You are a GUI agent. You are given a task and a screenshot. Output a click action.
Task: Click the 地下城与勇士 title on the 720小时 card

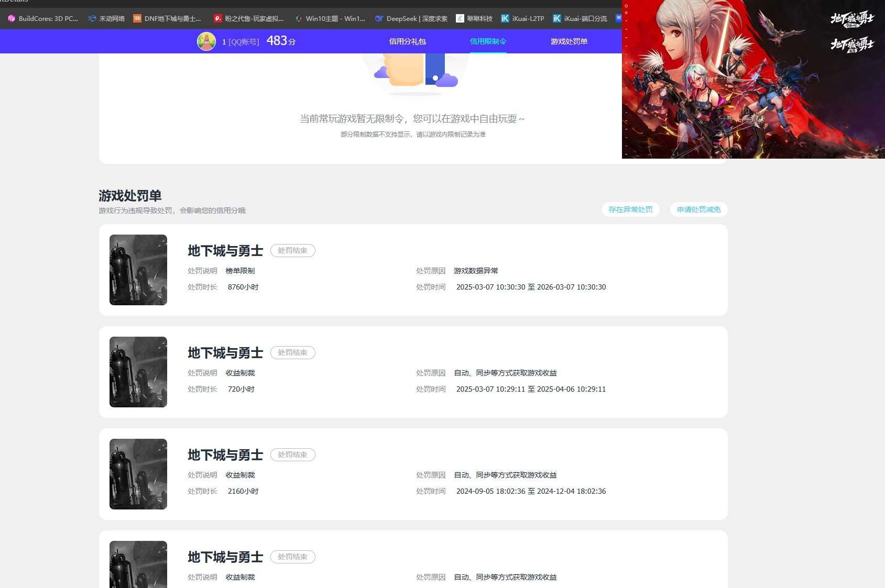pyautogui.click(x=225, y=353)
